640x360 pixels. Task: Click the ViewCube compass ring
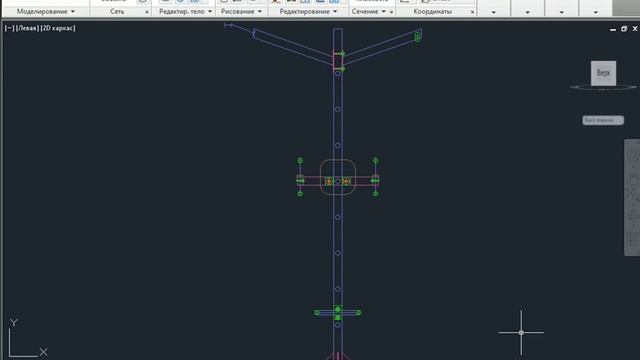pos(603,87)
